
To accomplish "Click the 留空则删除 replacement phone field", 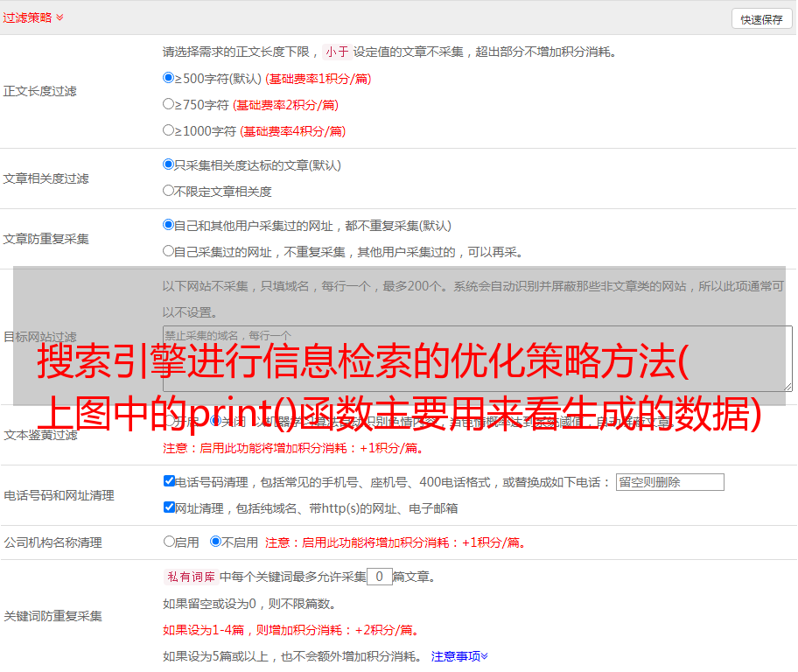I will [x=669, y=482].
